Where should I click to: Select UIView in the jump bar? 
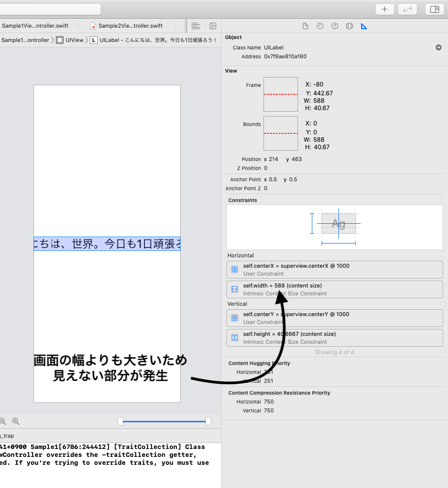point(70,40)
